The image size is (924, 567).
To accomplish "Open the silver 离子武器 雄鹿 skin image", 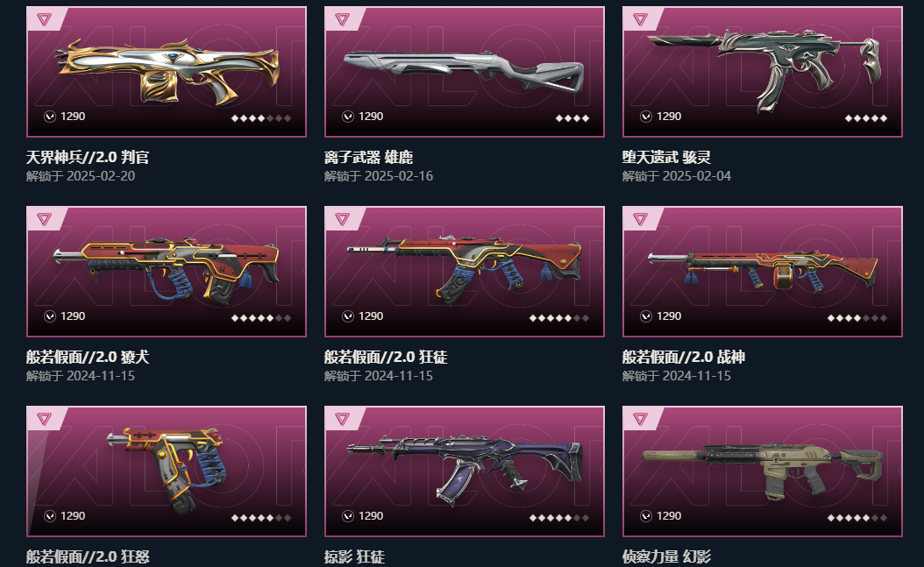I will click(x=464, y=72).
